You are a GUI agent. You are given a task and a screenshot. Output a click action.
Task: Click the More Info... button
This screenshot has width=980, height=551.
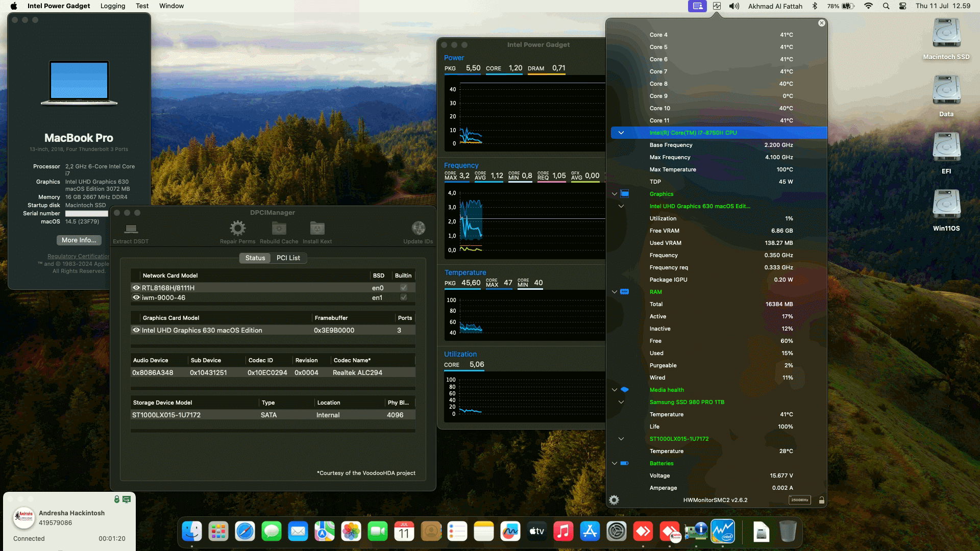79,240
